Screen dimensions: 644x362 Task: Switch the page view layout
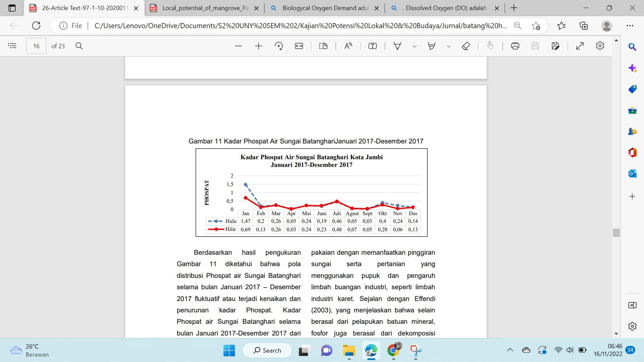(x=323, y=46)
